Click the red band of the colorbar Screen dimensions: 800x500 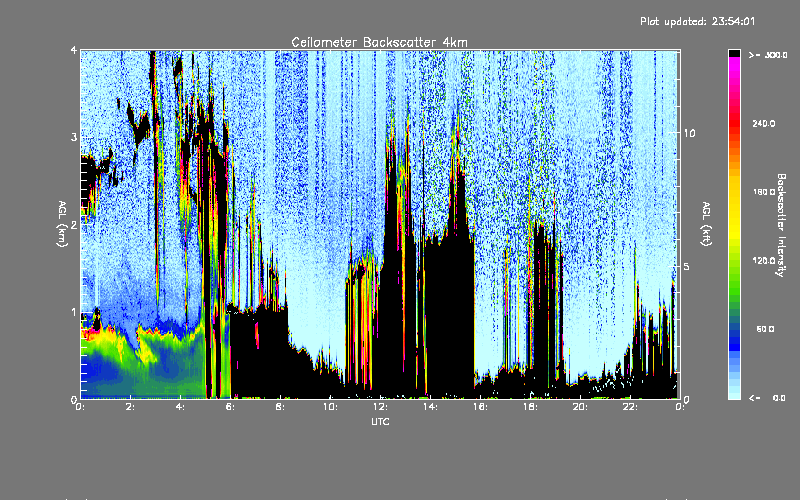point(734,122)
